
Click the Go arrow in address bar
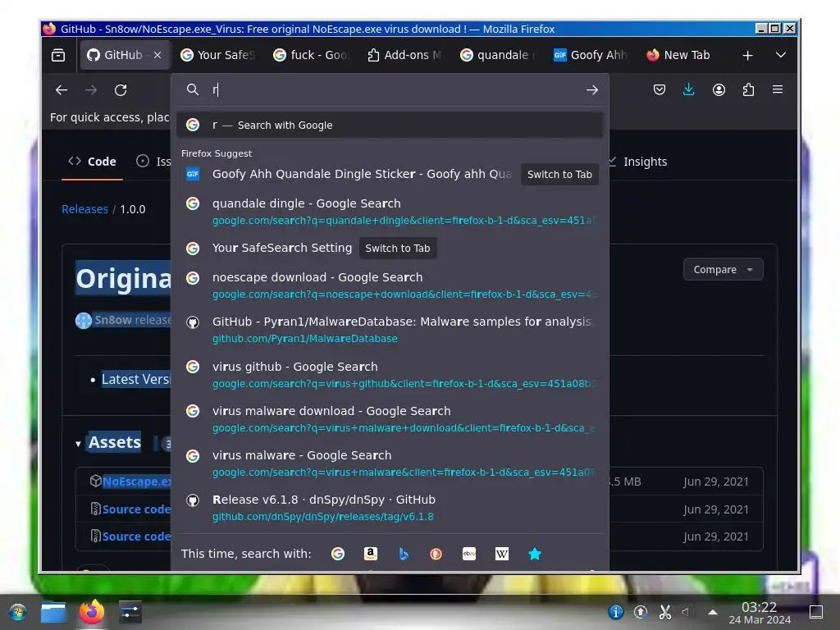pos(591,90)
